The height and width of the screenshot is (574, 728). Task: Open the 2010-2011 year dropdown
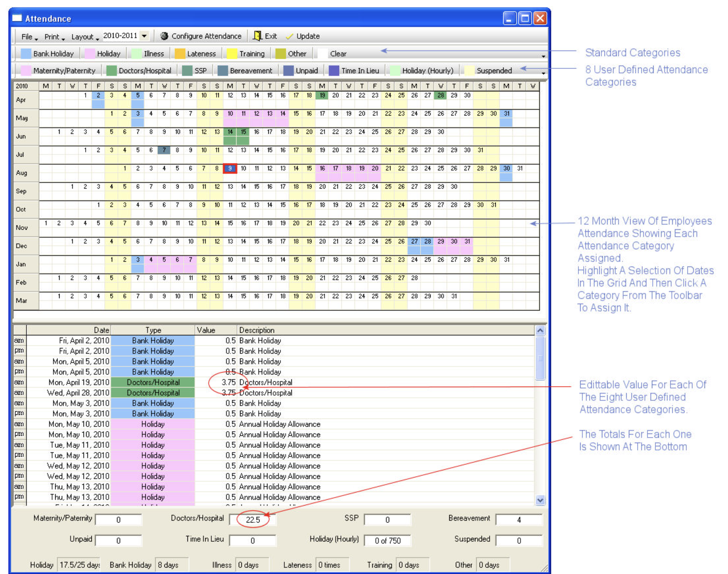click(144, 36)
